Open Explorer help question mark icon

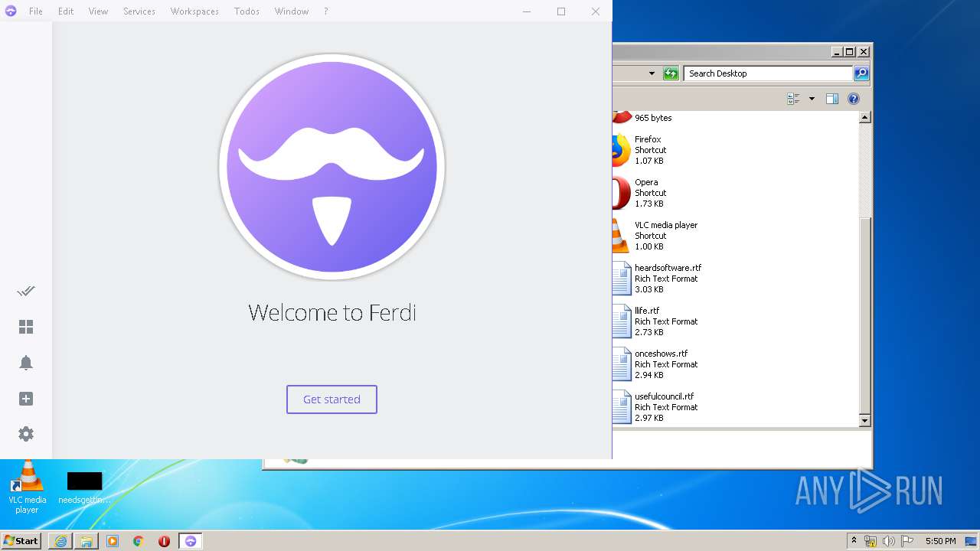(854, 99)
